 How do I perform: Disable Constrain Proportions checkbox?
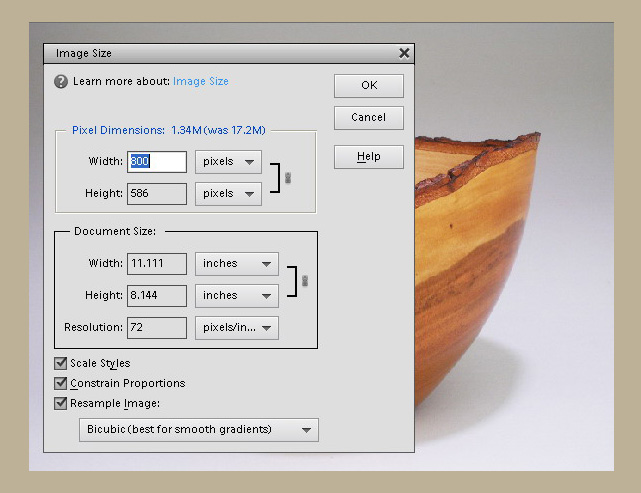[x=61, y=383]
